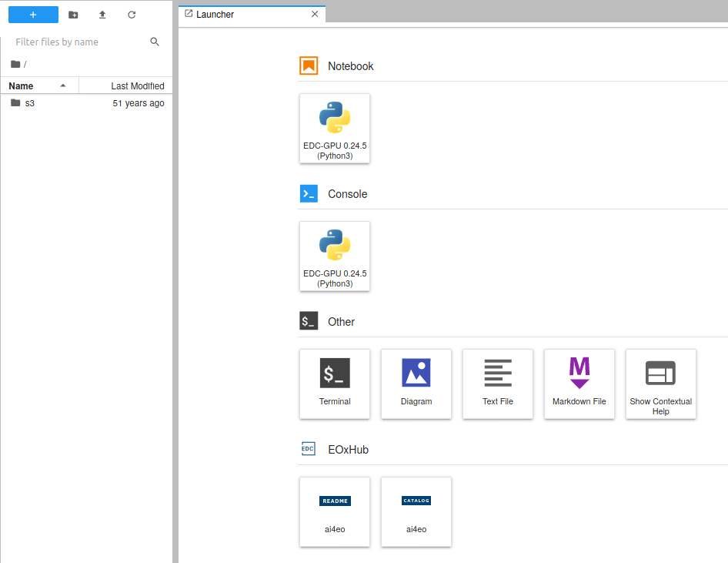This screenshot has height=563, width=728.
Task: Select the s3 folder in file browser
Action: [x=30, y=103]
